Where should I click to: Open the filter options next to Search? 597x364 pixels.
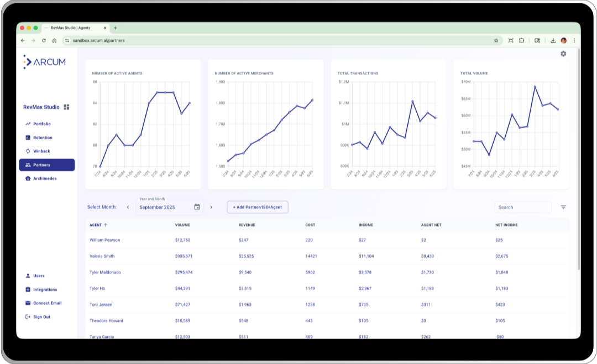563,207
